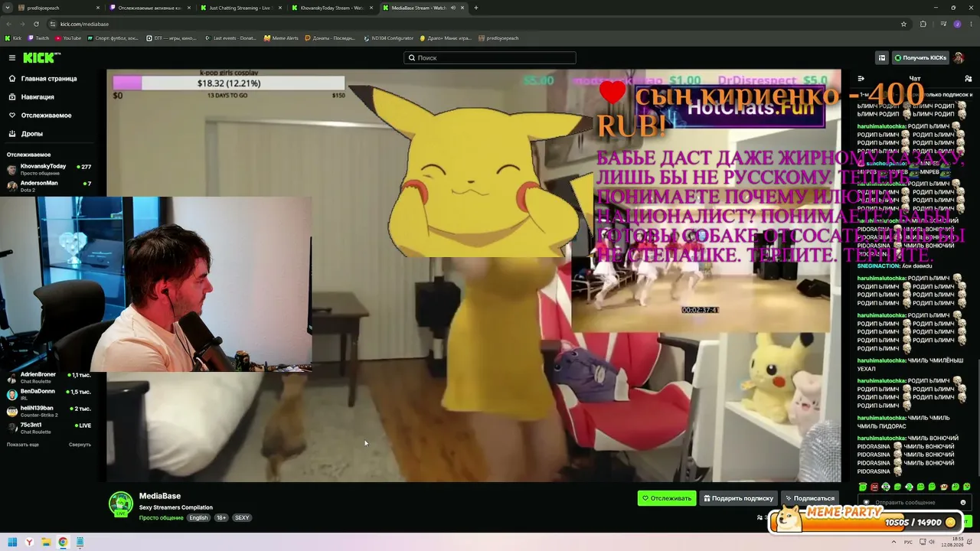Open Twitch bookmark in bookmarks bar
Viewport: 980px width, 551px height.
tap(39, 38)
